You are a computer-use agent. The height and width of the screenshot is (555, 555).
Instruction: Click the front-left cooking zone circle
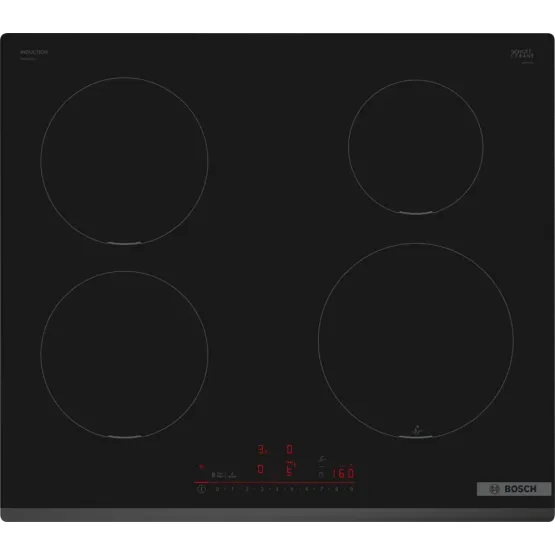[124, 354]
